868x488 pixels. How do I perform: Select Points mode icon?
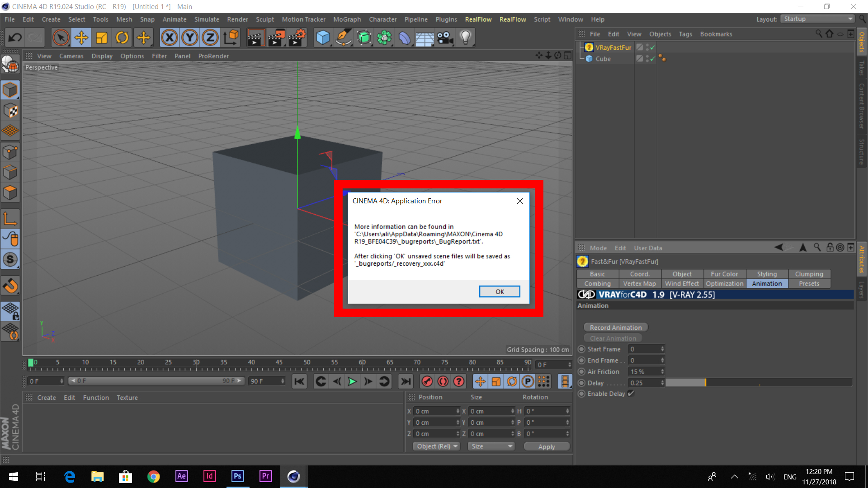point(10,152)
